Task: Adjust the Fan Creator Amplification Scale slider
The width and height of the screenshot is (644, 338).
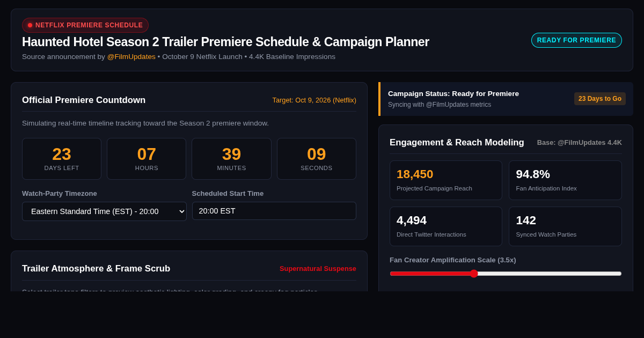Action: coord(506,274)
